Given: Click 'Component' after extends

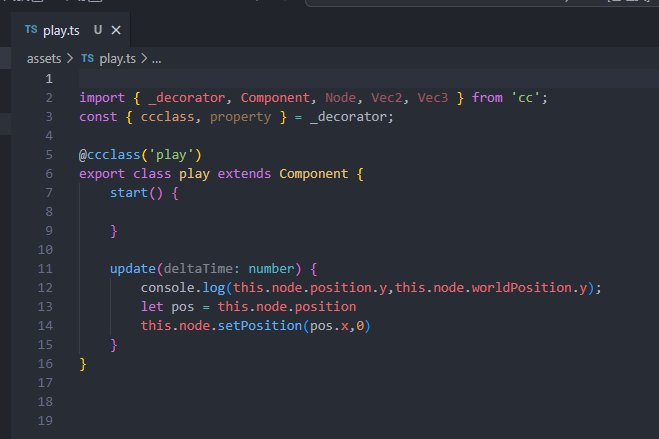Looking at the screenshot, I should coord(314,174).
